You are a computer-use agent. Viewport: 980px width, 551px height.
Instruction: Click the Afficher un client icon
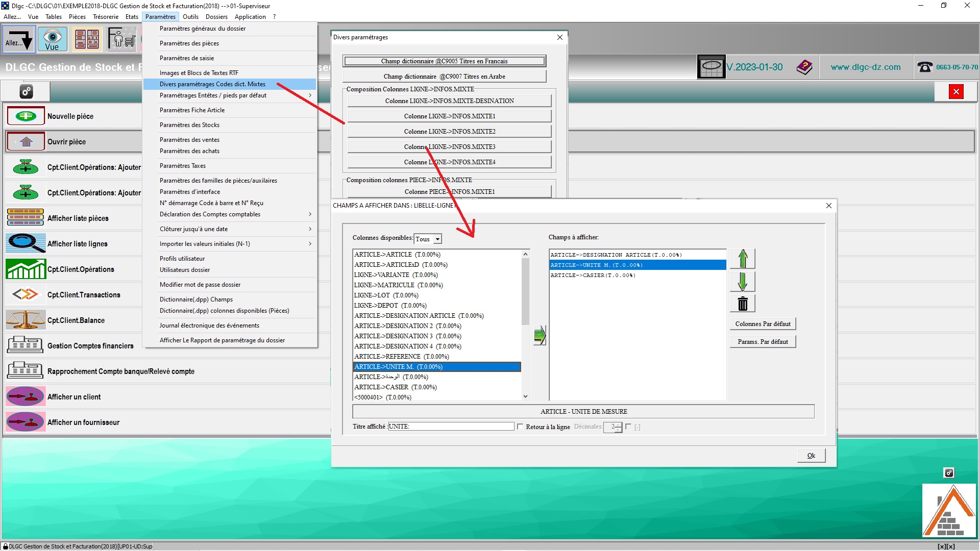[x=26, y=396]
